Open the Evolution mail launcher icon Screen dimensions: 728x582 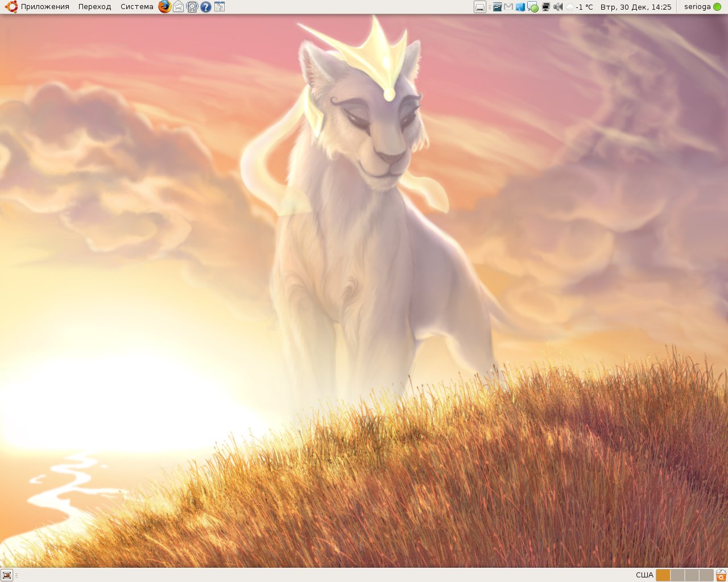179,7
